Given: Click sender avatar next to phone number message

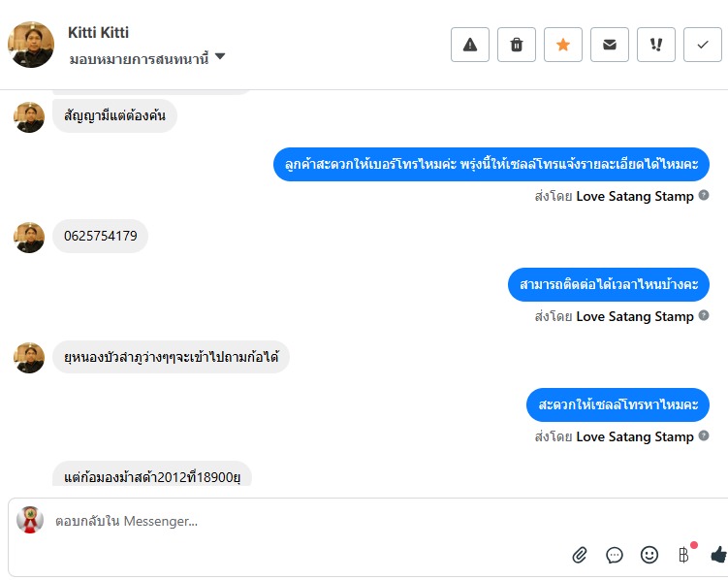Looking at the screenshot, I should (x=29, y=237).
